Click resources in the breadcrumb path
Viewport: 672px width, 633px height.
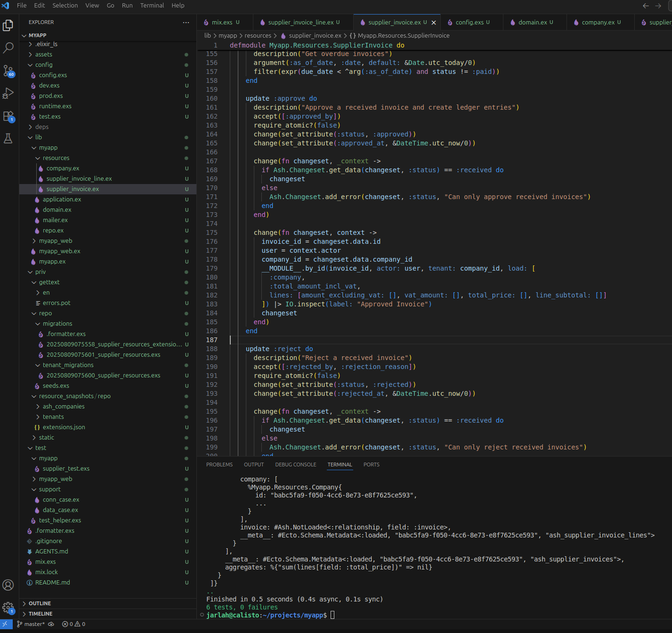click(258, 36)
